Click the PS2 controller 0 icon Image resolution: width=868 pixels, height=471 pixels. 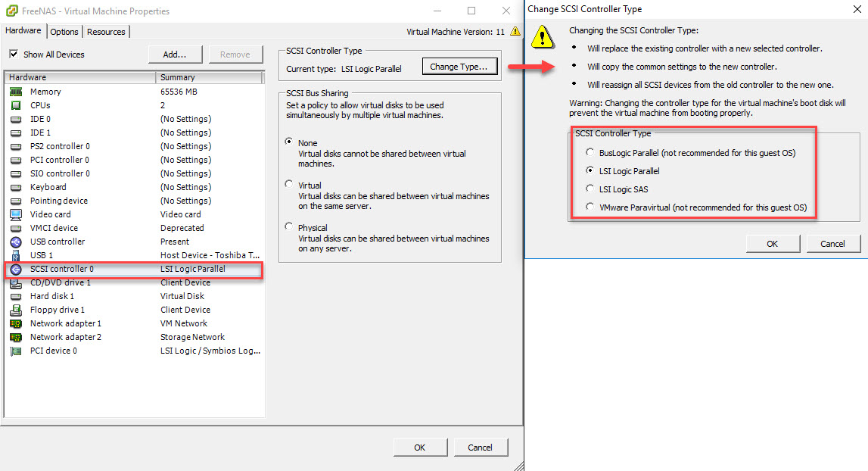click(x=16, y=146)
